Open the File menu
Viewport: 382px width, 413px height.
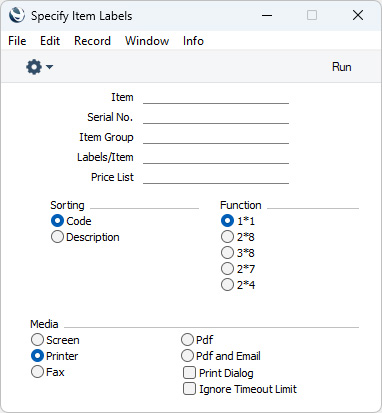(17, 41)
